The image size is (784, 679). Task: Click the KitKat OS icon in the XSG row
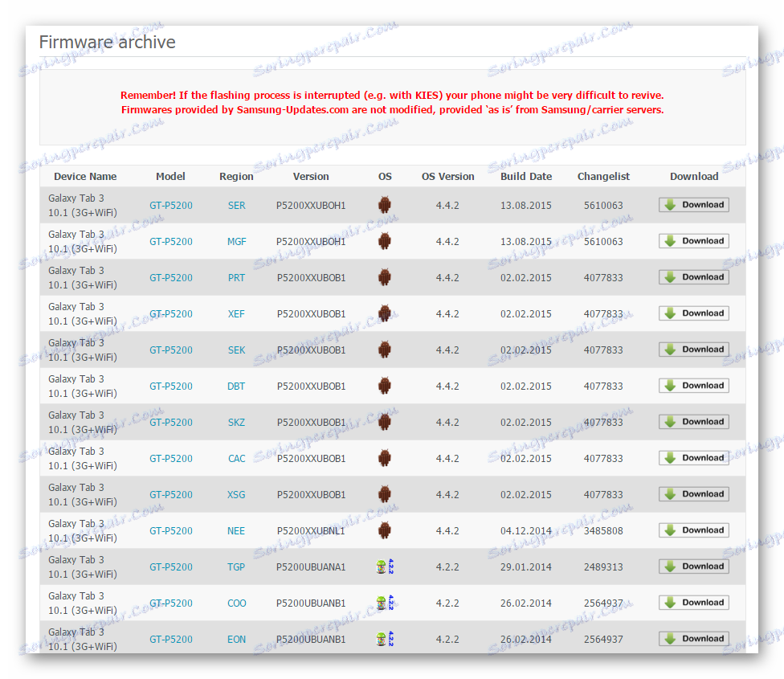tap(385, 494)
